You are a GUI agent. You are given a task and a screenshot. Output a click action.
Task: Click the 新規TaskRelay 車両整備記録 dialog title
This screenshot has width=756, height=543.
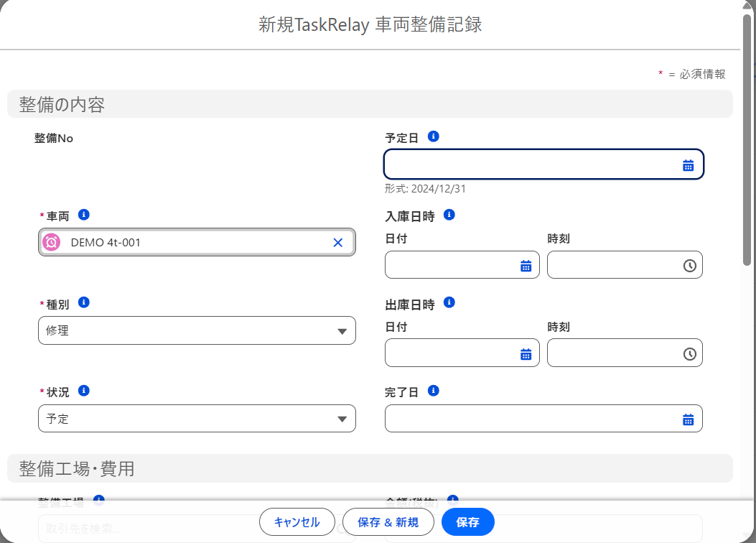[370, 24]
